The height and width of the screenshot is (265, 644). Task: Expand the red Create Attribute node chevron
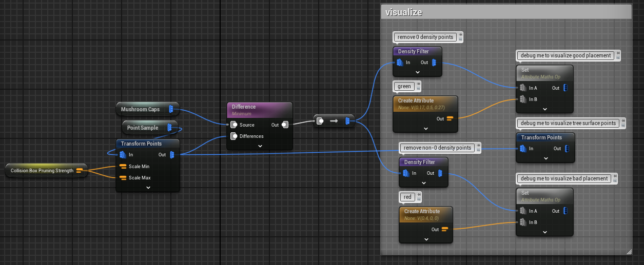(x=426, y=239)
